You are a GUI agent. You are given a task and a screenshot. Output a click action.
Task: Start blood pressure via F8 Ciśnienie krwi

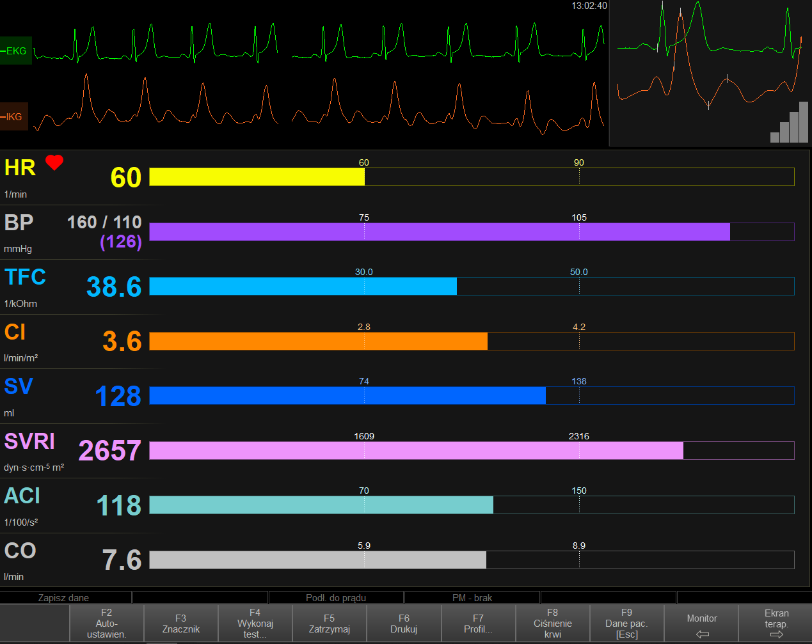[x=553, y=623]
